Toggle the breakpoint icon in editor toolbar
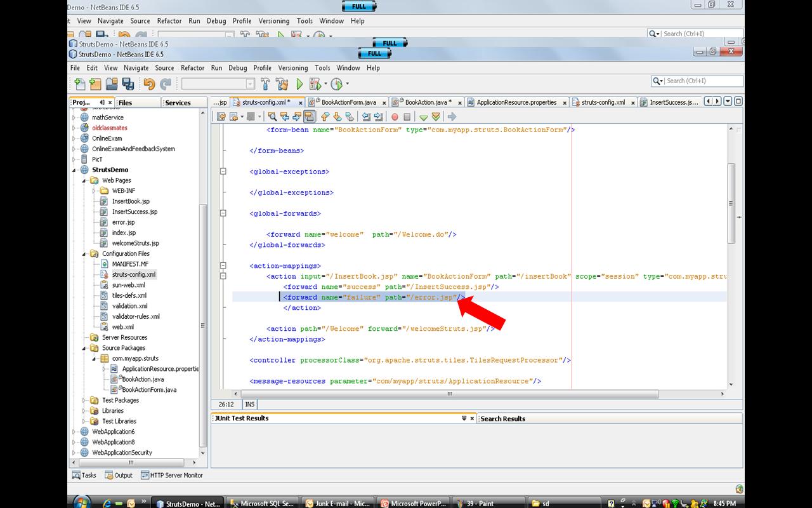812x508 pixels. (x=395, y=116)
